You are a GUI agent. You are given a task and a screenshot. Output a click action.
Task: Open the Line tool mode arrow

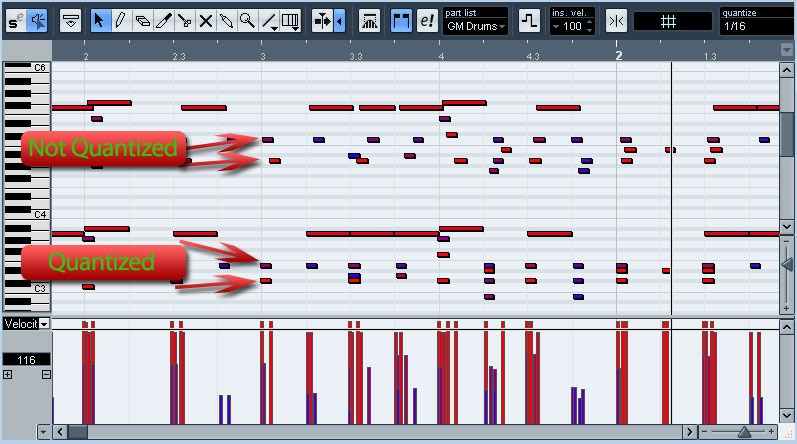(x=274, y=28)
